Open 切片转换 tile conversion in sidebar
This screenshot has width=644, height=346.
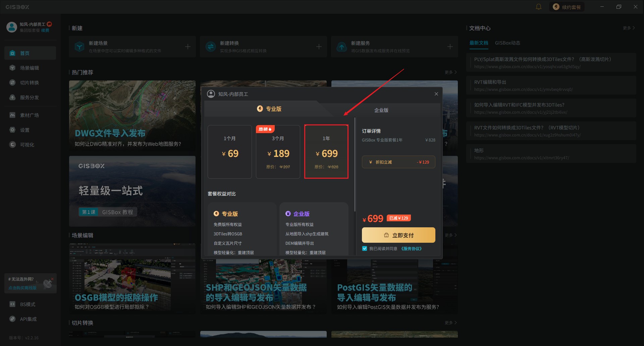click(30, 83)
